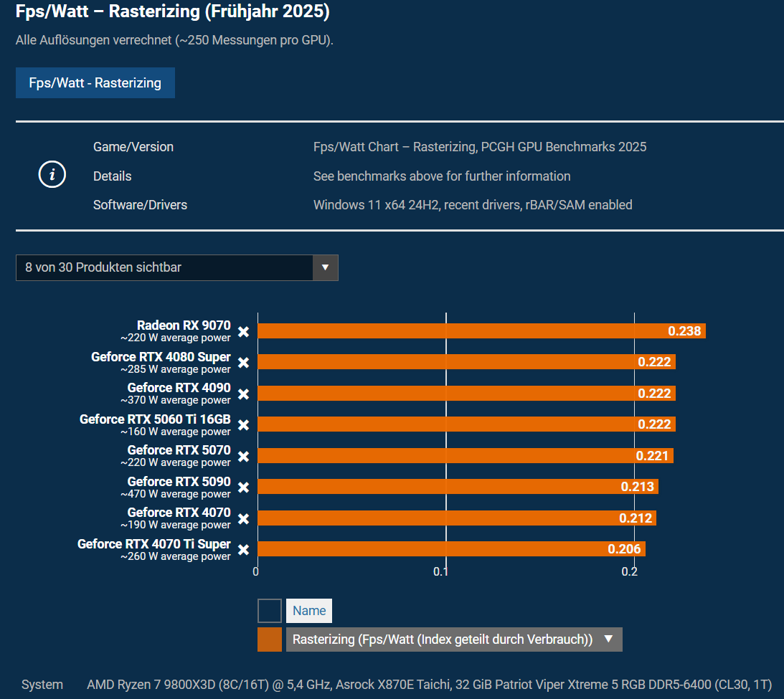784x699 pixels.
Task: Click the Radeon RX 9070 bar showing 0.238
Action: pos(481,331)
